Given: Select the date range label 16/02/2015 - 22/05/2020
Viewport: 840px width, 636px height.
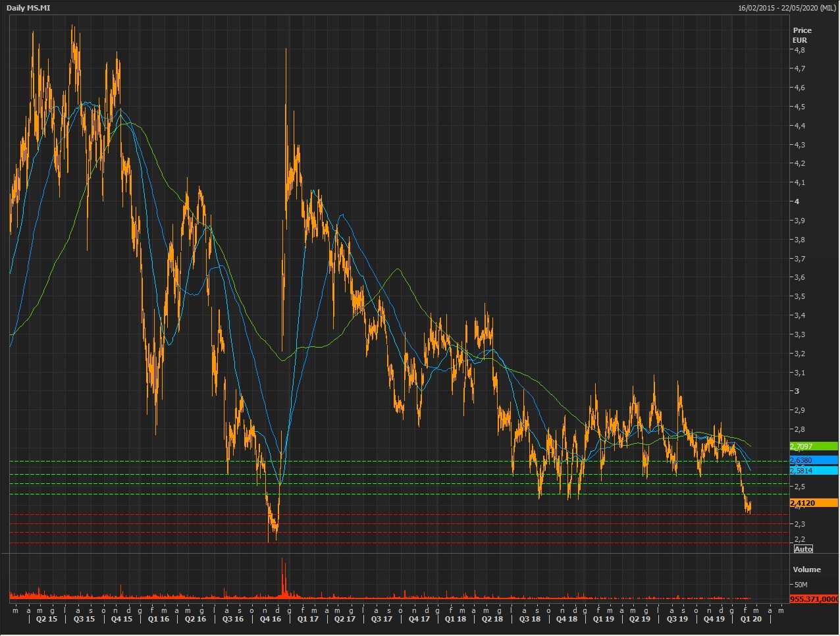Looking at the screenshot, I should pos(787,7).
